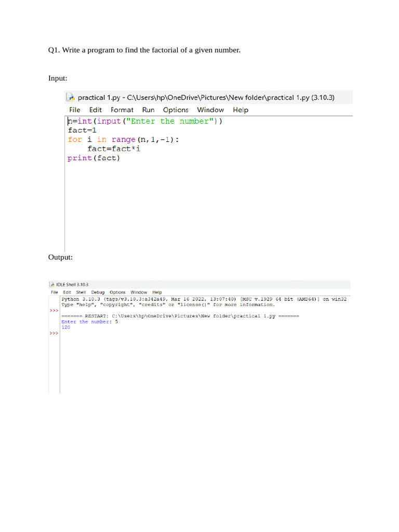The image size is (399, 532).
Task: Click the IDLE Shell 3.10.3 title text
Action: pyautogui.click(x=72, y=284)
